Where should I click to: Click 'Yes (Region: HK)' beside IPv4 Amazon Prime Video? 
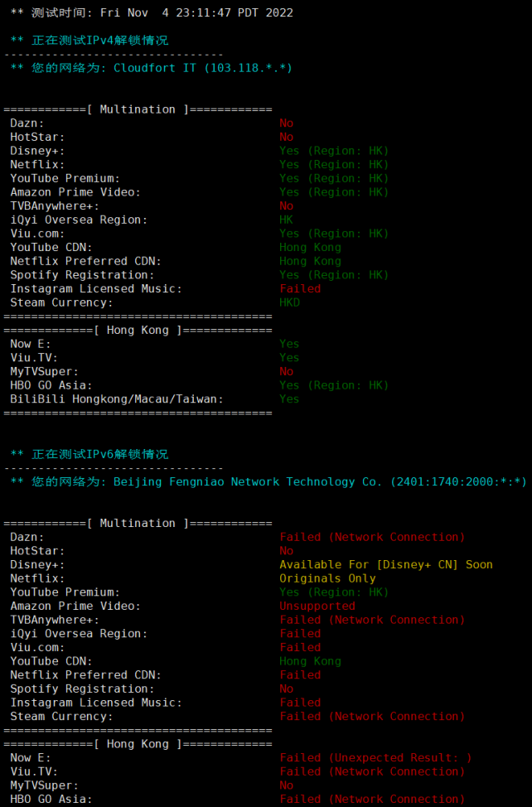pos(334,192)
